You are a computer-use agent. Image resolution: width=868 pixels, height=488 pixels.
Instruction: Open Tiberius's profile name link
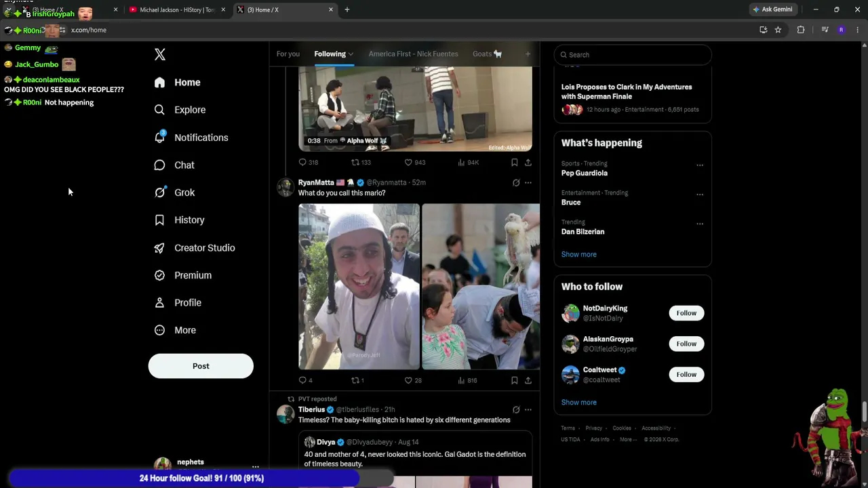(312, 409)
